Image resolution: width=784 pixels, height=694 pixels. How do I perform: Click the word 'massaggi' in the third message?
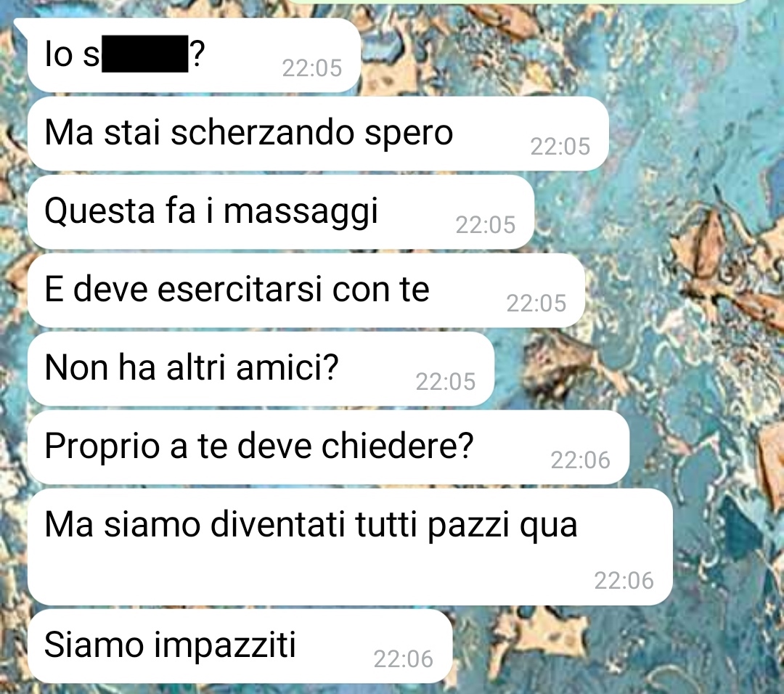(301, 212)
